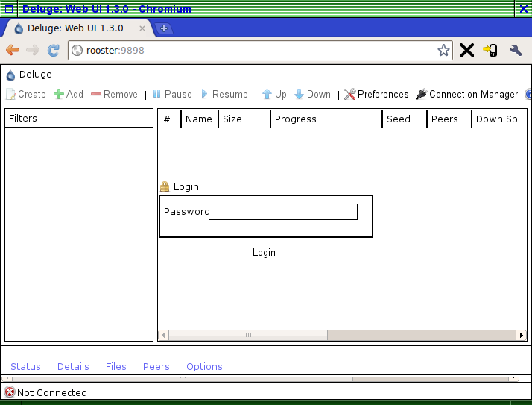Switch to the Files tab
This screenshot has height=405, width=532.
(x=115, y=367)
